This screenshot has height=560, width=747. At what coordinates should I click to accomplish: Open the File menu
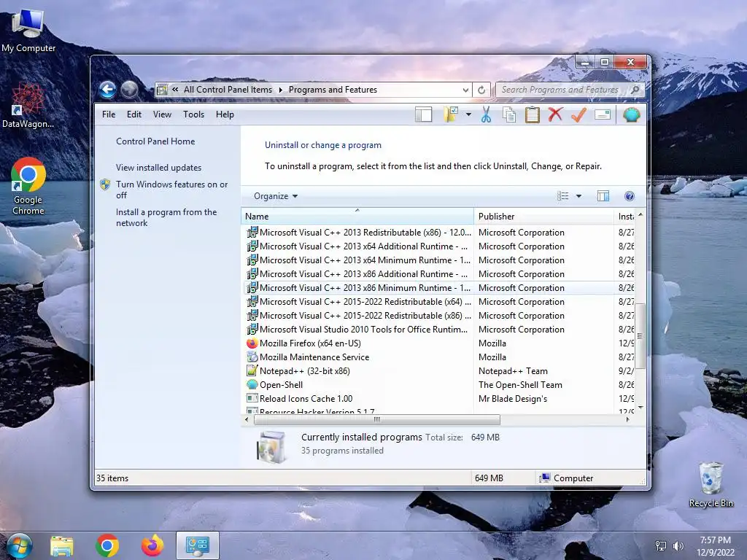(x=109, y=114)
